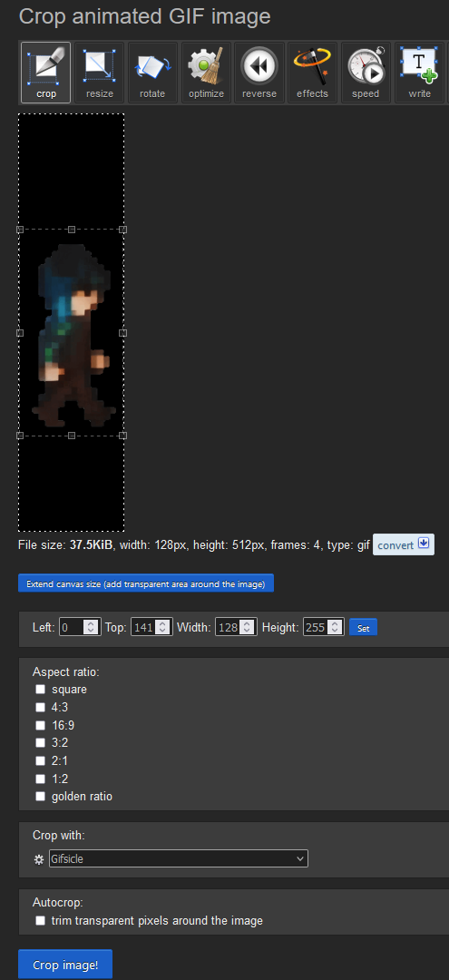
Task: Open the effects tool
Action: pos(312,72)
